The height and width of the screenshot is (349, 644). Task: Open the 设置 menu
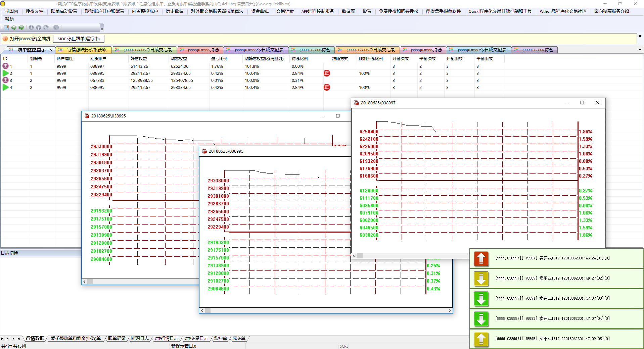367,11
